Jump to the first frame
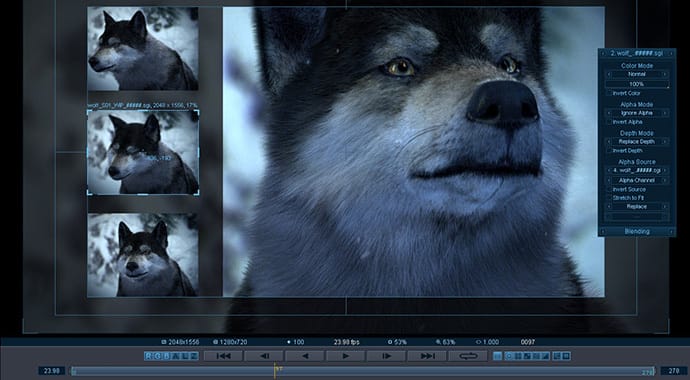 [224, 356]
